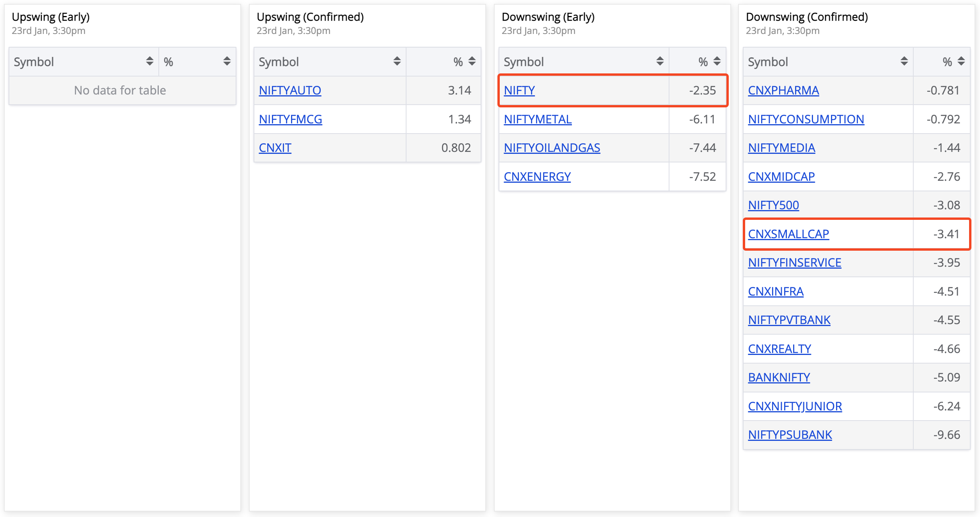Viewport: 980px width, 517px height.
Task: Sort Upswing Early table by percent icon
Action: pyautogui.click(x=227, y=61)
